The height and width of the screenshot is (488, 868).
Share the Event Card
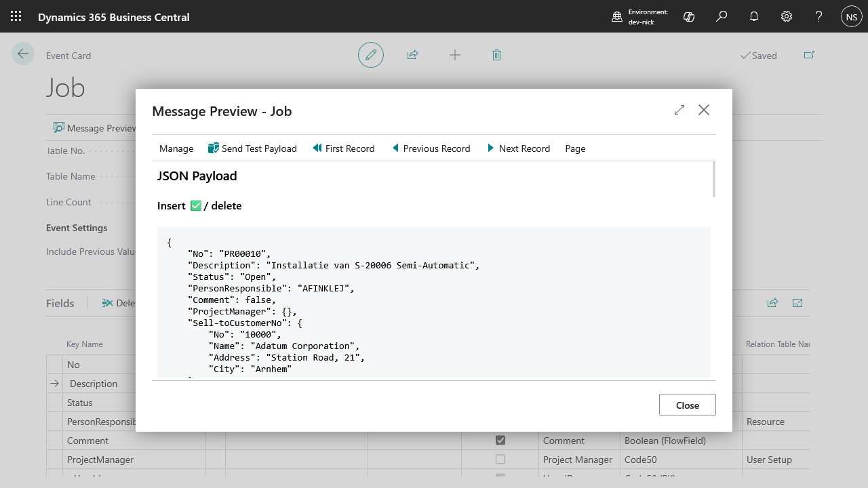point(412,55)
